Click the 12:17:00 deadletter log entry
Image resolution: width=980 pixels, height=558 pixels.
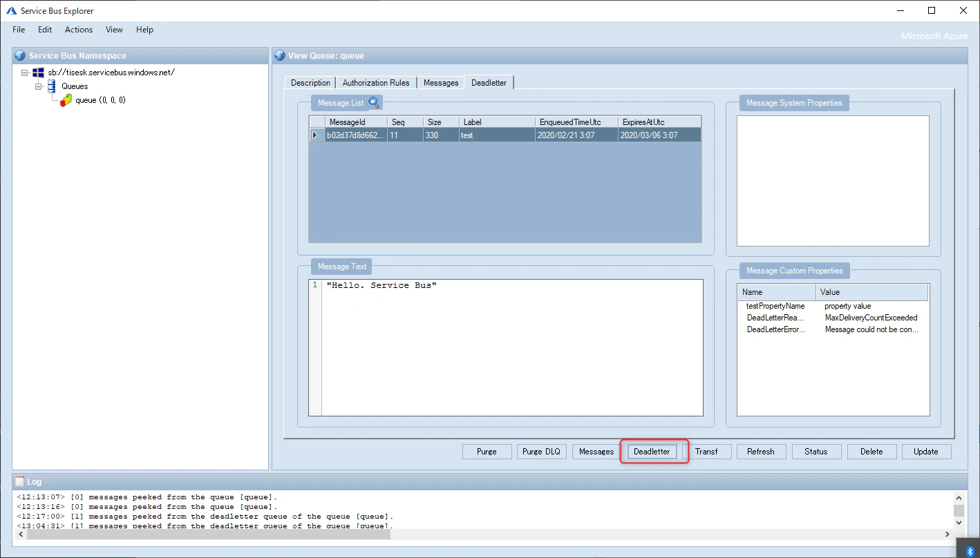tap(205, 517)
